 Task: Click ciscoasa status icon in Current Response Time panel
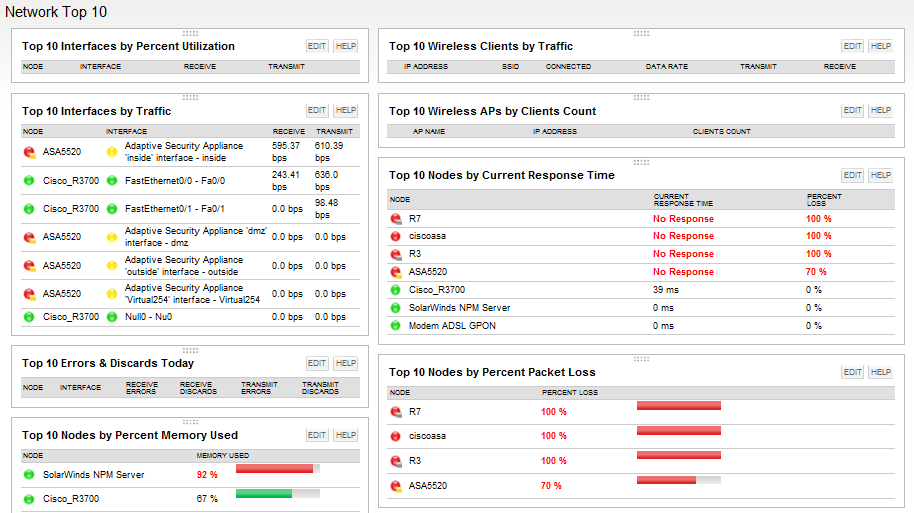(x=395, y=236)
